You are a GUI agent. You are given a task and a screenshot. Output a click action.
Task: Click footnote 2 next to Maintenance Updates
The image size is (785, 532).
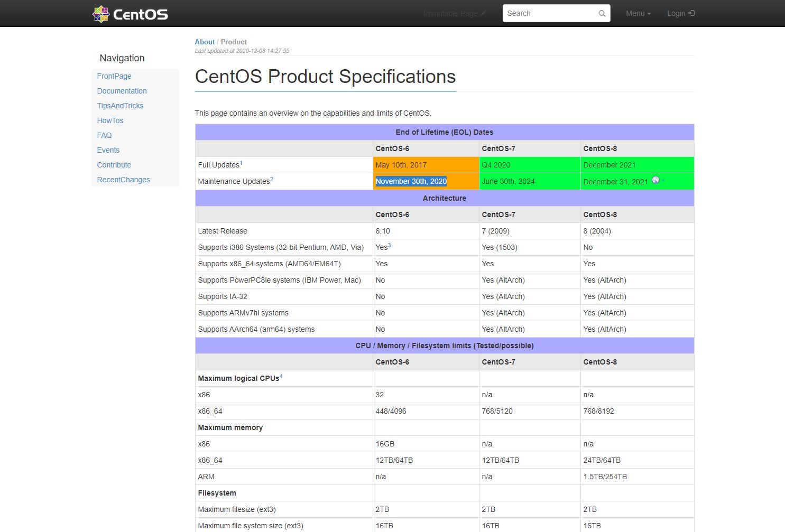(x=272, y=179)
